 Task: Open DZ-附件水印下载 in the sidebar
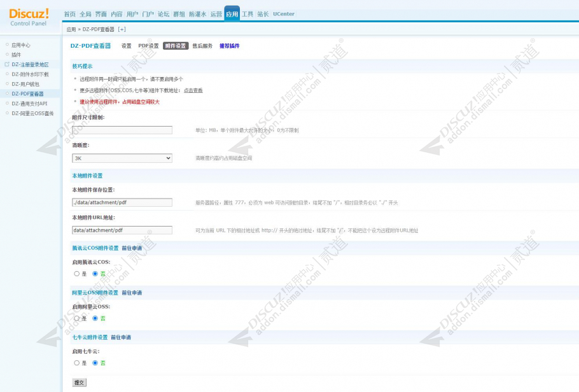point(30,74)
